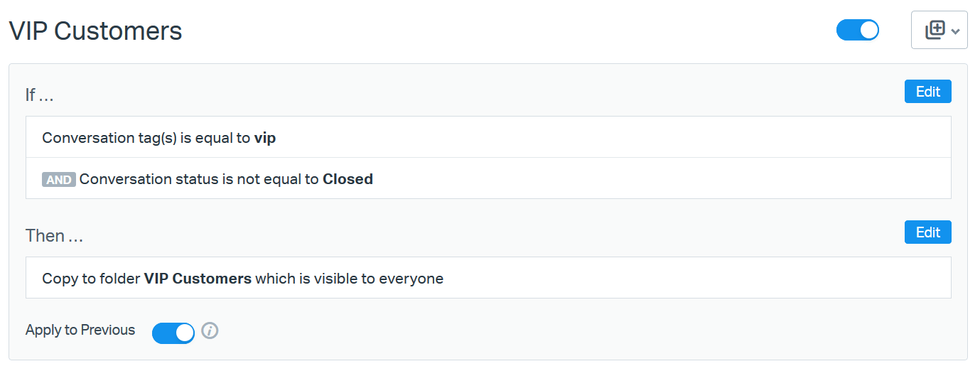
Task: Click the info icon beside Apply to Previous
Action: tap(210, 330)
